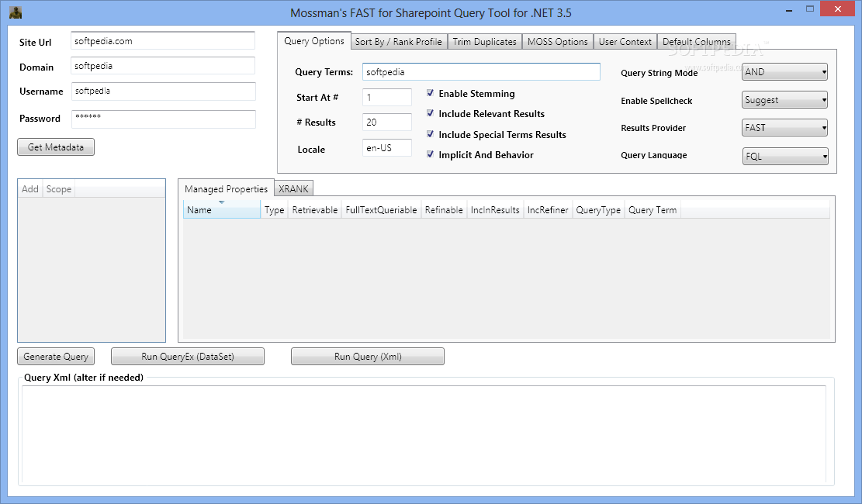Maximize the application window
Screen dimensions: 862x504
(x=810, y=9)
